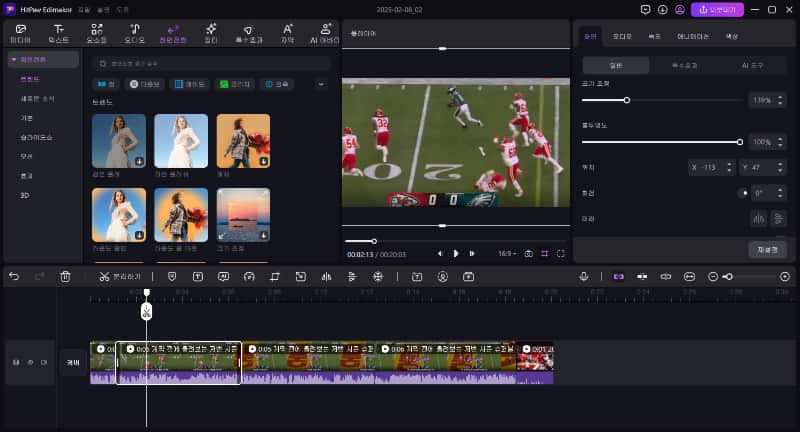The width and height of the screenshot is (800, 432).
Task: Click the Reset button in properties panel
Action: [766, 249]
